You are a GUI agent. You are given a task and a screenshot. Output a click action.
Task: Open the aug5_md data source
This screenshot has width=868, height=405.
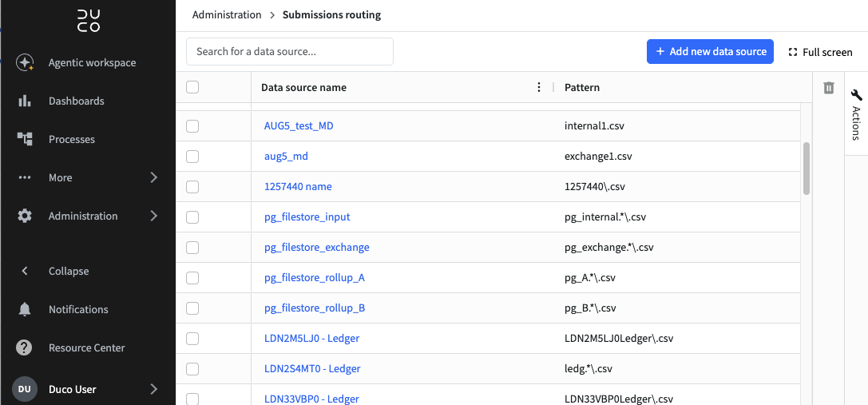coord(286,157)
